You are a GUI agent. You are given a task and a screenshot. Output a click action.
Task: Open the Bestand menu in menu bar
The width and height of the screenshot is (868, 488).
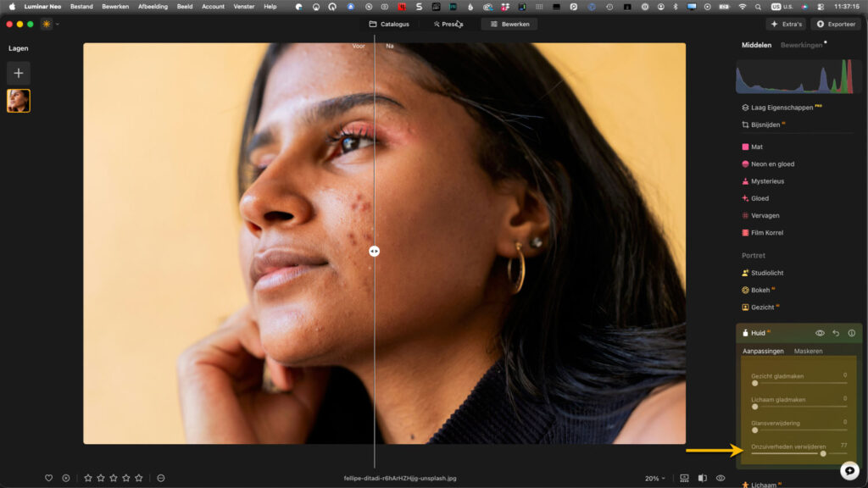(81, 7)
